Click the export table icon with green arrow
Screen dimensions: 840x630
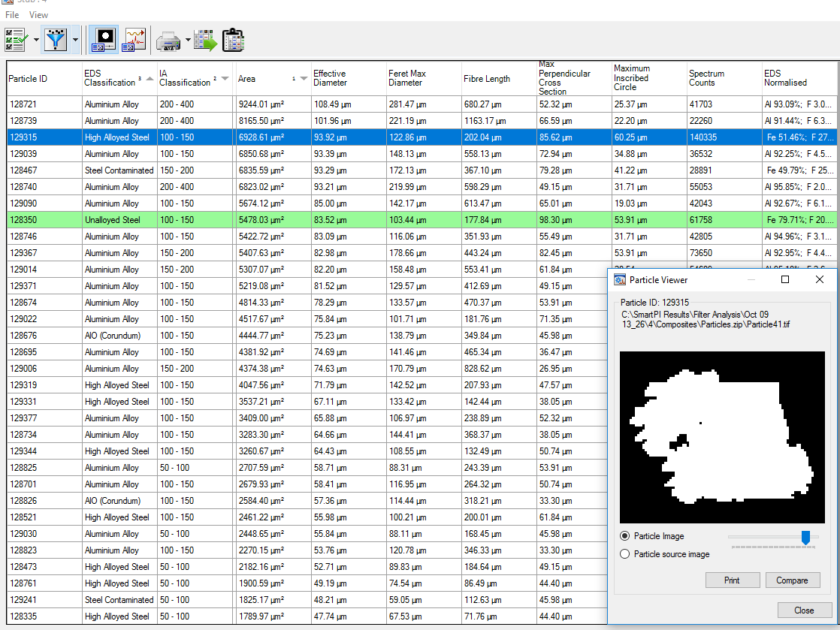[204, 41]
